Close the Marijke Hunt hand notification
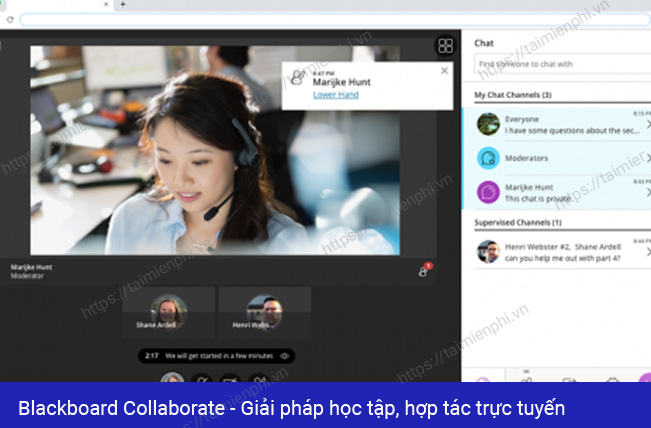This screenshot has width=651, height=428. pos(444,71)
